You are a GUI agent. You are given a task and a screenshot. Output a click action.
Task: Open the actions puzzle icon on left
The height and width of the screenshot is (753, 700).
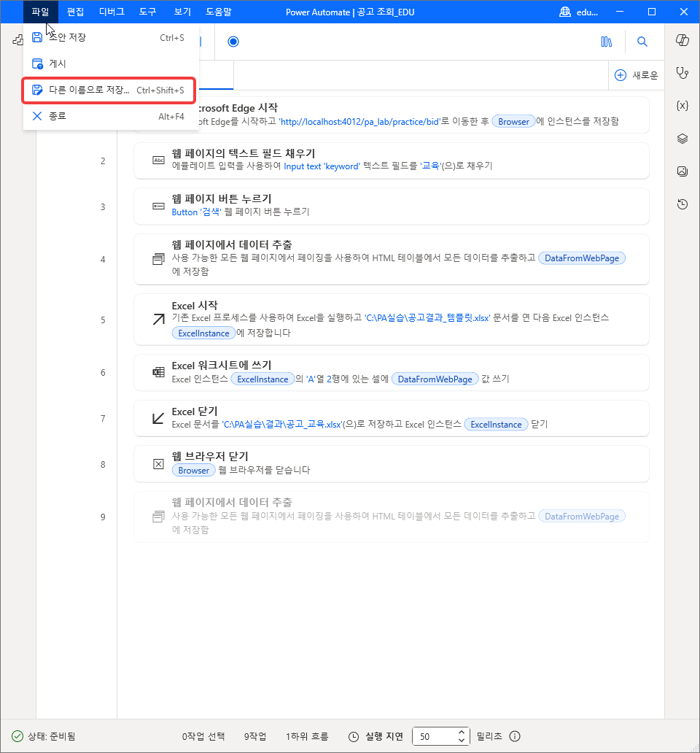click(17, 40)
